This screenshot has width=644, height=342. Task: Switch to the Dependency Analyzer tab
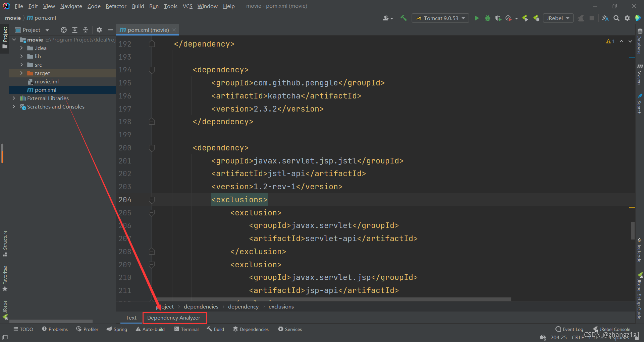[x=174, y=318]
